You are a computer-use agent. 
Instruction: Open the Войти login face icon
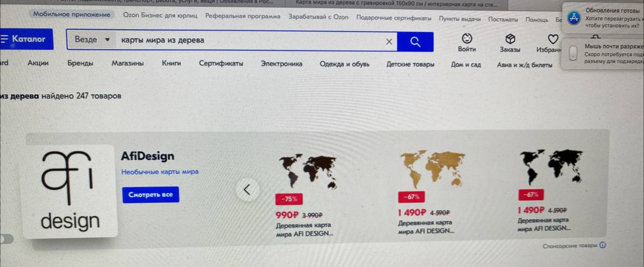pyautogui.click(x=467, y=39)
